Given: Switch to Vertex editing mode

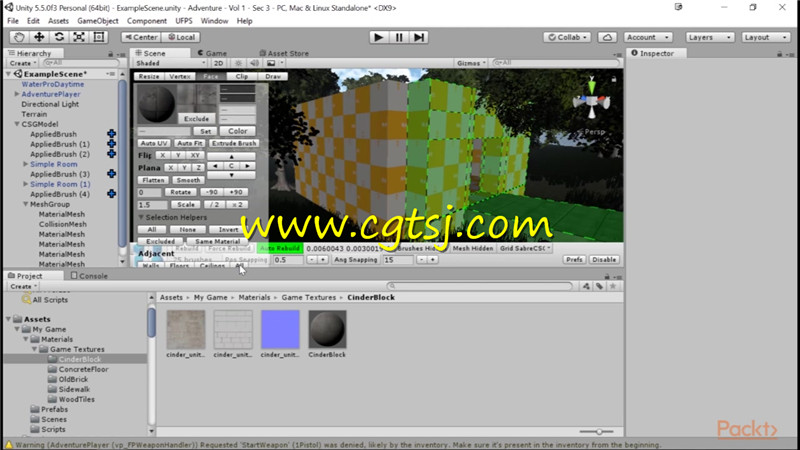Looking at the screenshot, I should click(x=180, y=76).
